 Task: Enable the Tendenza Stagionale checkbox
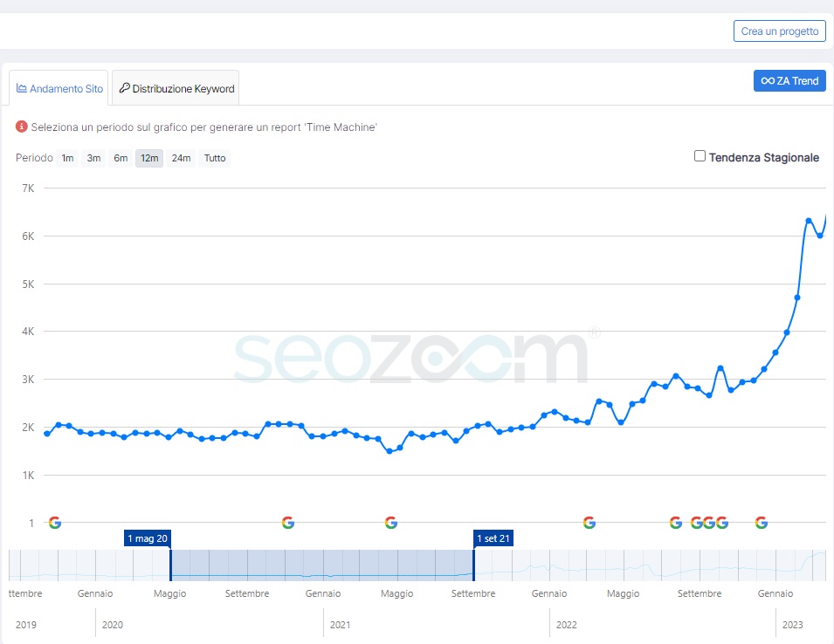click(700, 156)
